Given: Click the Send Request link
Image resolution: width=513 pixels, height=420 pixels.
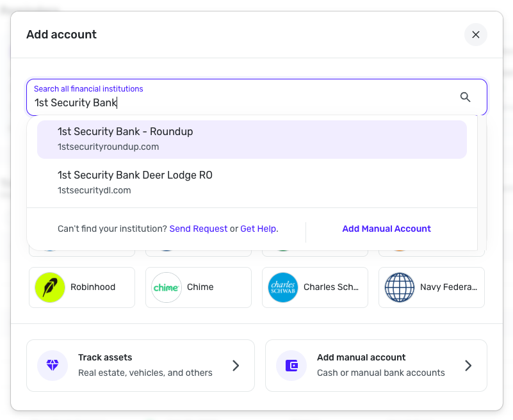Looking at the screenshot, I should (x=199, y=229).
